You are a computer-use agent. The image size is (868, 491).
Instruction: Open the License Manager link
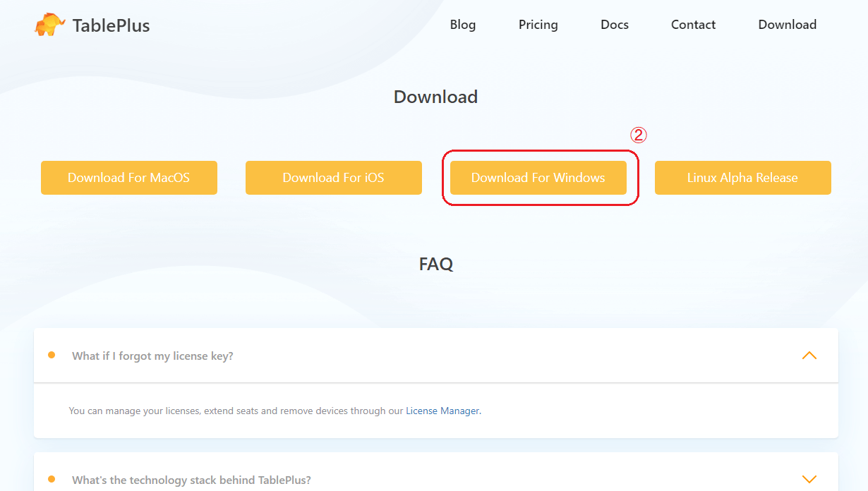[442, 411]
